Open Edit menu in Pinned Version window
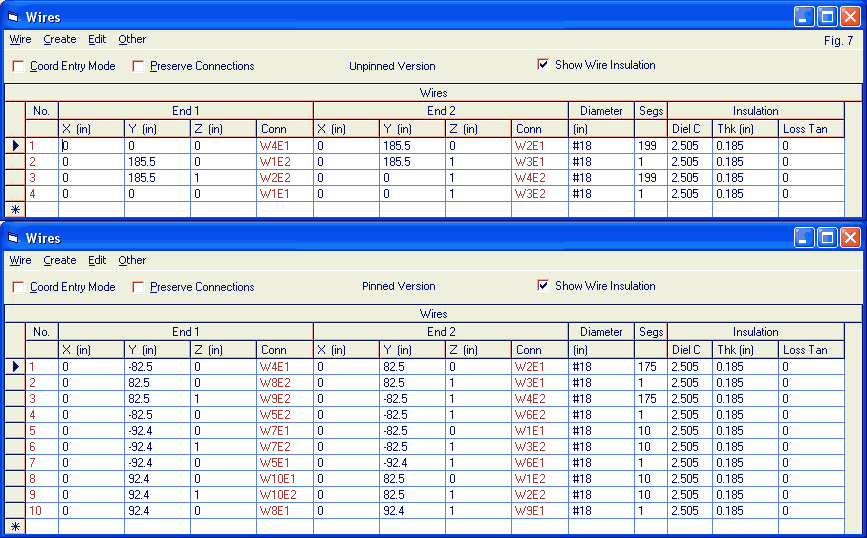This screenshot has width=867, height=538. click(97, 260)
